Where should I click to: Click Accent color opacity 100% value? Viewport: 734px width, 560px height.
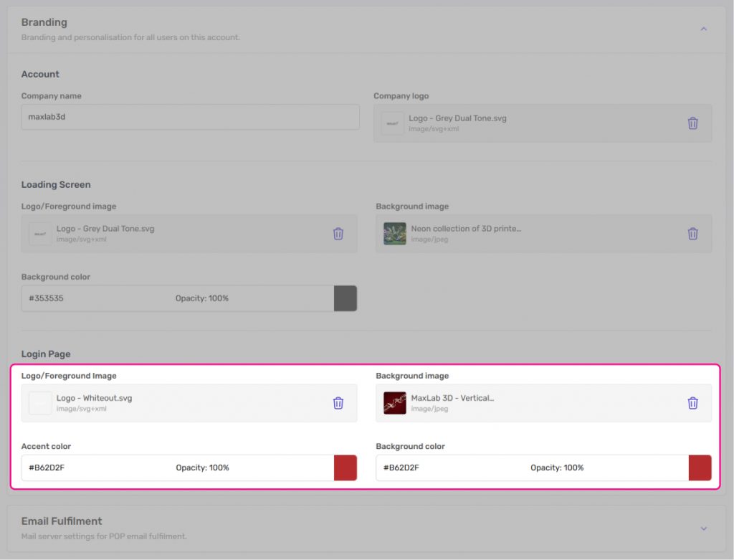coord(202,468)
